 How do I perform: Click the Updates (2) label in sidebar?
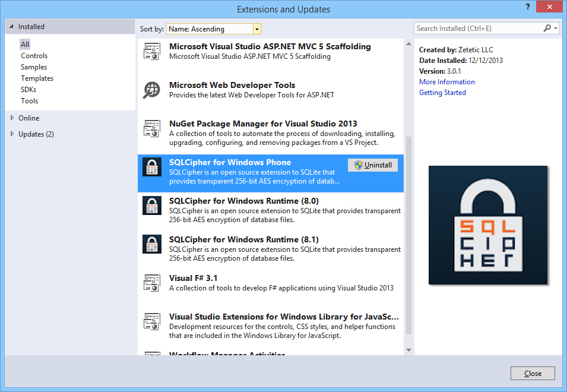(36, 134)
